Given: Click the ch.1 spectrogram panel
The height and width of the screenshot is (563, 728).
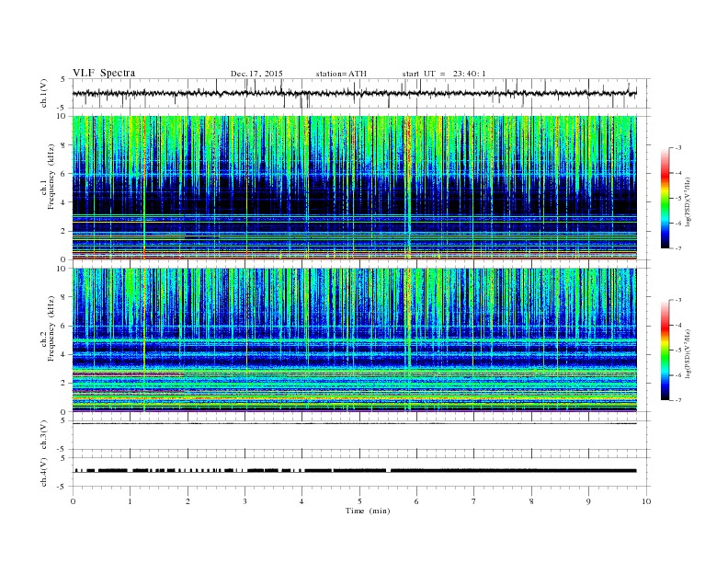Looking at the screenshot, I should pos(355,188).
